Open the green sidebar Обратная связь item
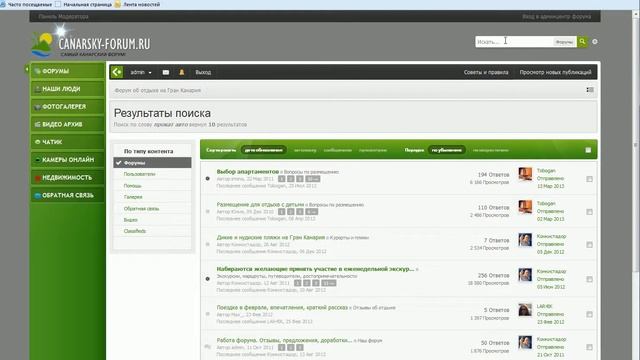Image resolution: width=640 pixels, height=360 pixels. point(68,195)
